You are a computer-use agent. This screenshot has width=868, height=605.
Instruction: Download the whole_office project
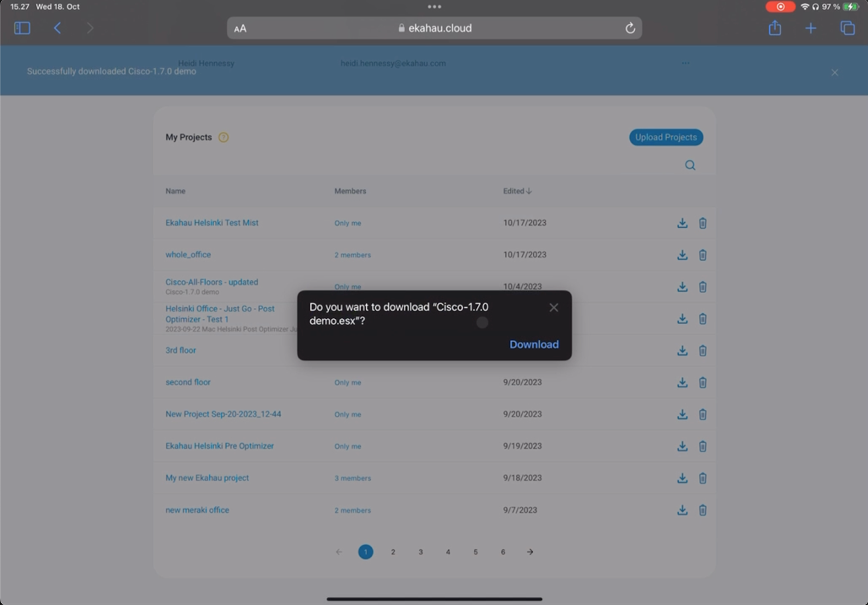682,255
